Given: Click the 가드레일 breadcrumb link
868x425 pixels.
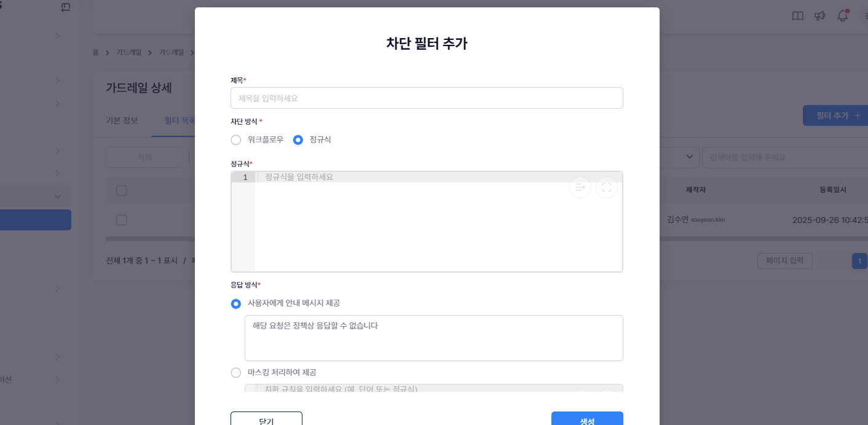Looking at the screenshot, I should click(x=128, y=52).
